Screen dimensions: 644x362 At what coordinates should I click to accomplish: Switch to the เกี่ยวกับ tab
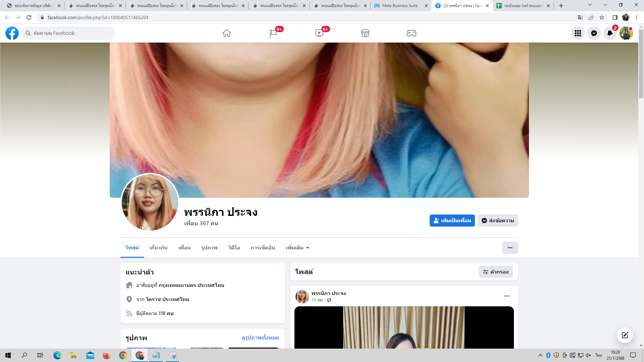pos(158,248)
